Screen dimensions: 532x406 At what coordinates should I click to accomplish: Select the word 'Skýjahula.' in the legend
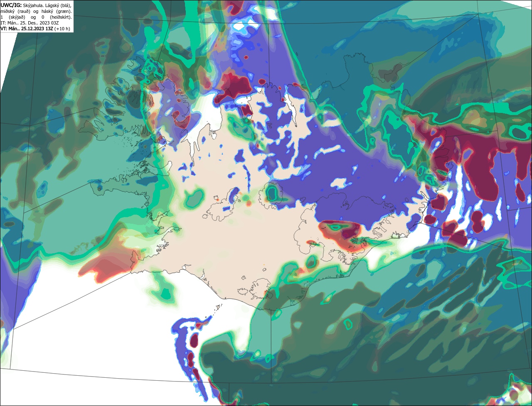33,6
